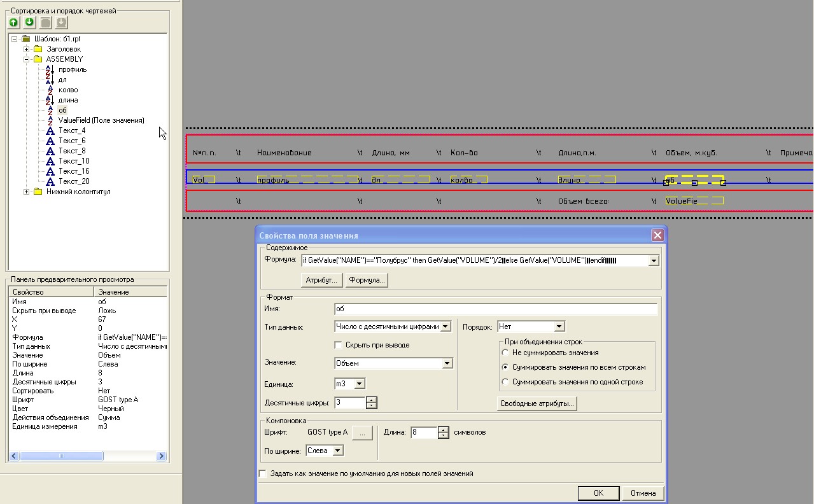Click the sort icon beside длина
The image size is (814, 504).
tap(50, 100)
